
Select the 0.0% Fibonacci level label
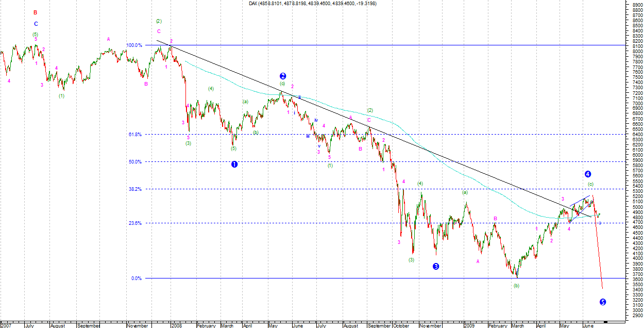(136, 278)
